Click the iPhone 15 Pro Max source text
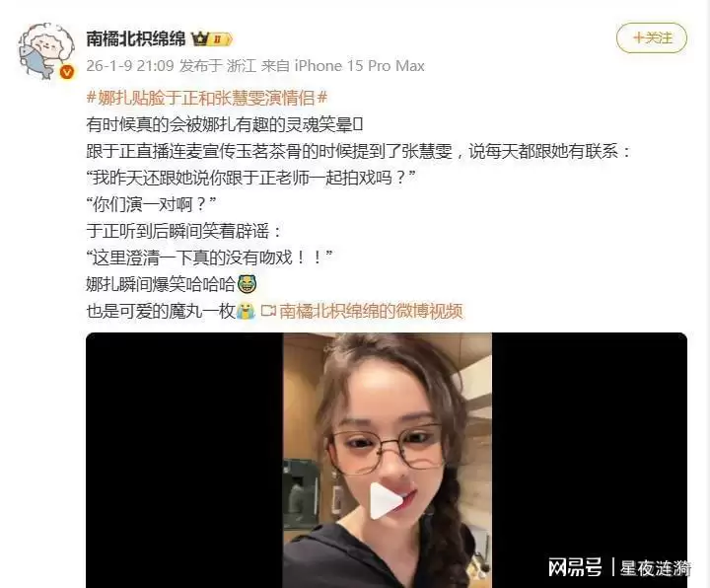 [x=360, y=66]
